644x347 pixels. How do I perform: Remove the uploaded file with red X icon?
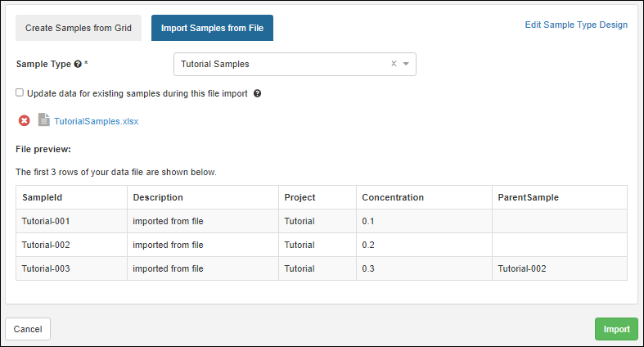25,121
